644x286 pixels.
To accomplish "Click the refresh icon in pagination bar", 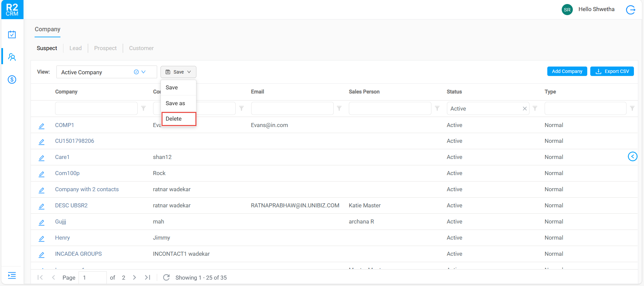I will click(x=166, y=278).
